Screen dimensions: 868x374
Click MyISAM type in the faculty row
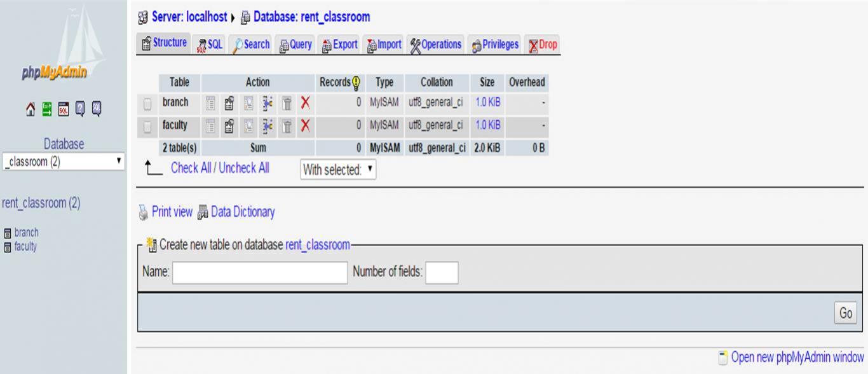[x=385, y=125]
